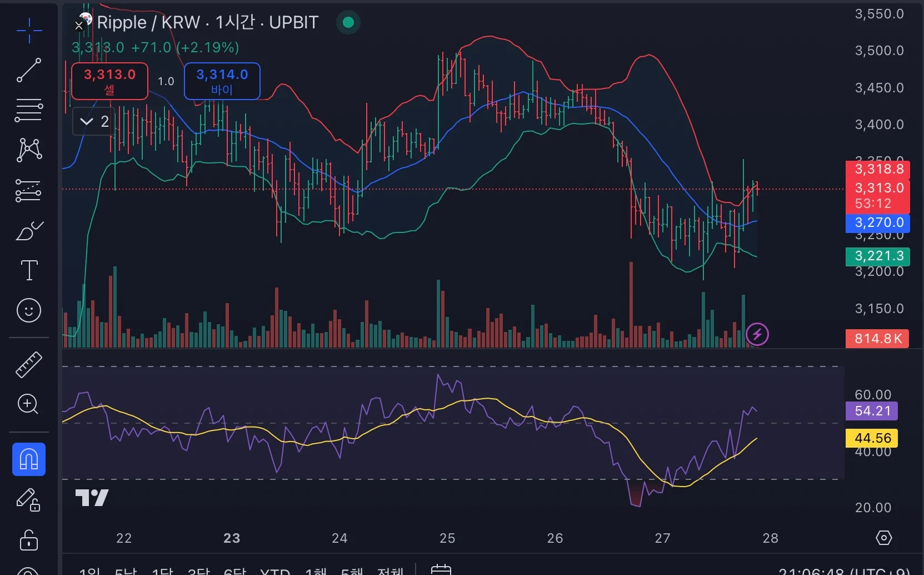This screenshot has height=575, width=924.
Task: Click the 3,500.0 price axis label
Action: pyautogui.click(x=879, y=51)
